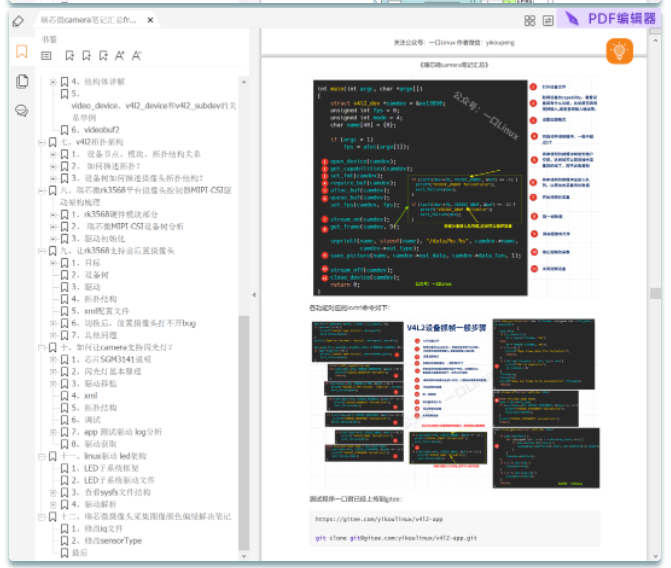Click the swap icon next to PDF编辑器
The image size is (671, 568).
pyautogui.click(x=548, y=21)
